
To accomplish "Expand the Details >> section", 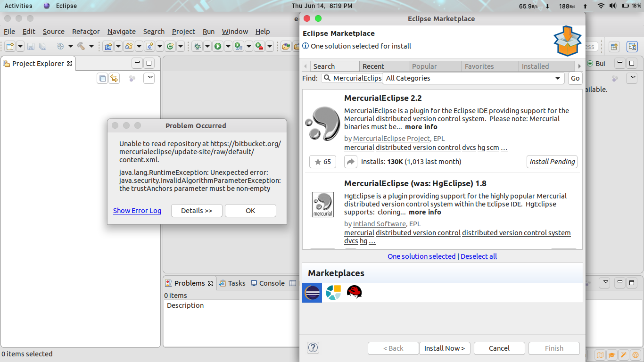I will (x=197, y=211).
